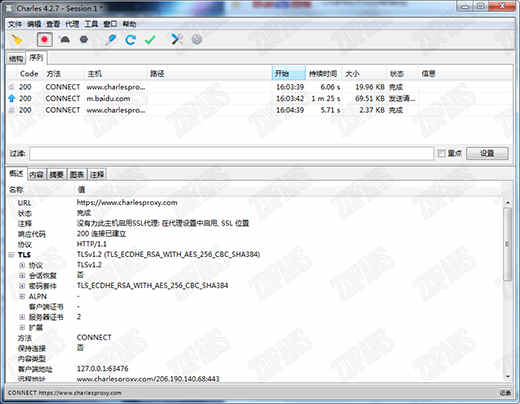This screenshot has height=404, width=520.
Task: Click the green Validate checkmark icon
Action: click(150, 40)
